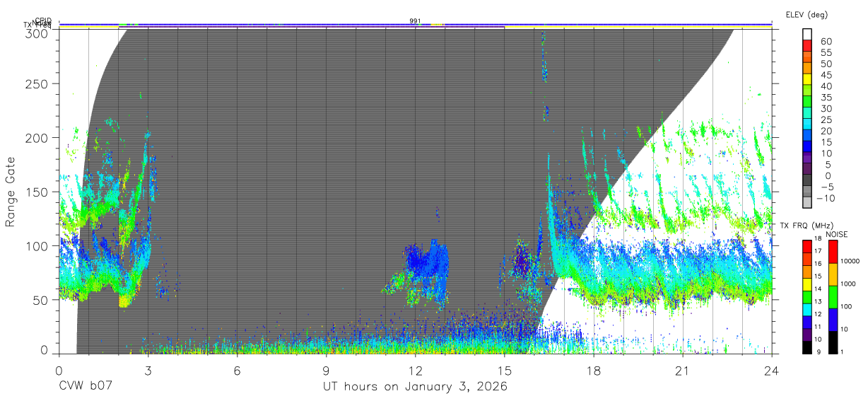Screen dimensions: 868x401
Task: Click the '35' label on ELEV colorbar
Action: coord(826,98)
